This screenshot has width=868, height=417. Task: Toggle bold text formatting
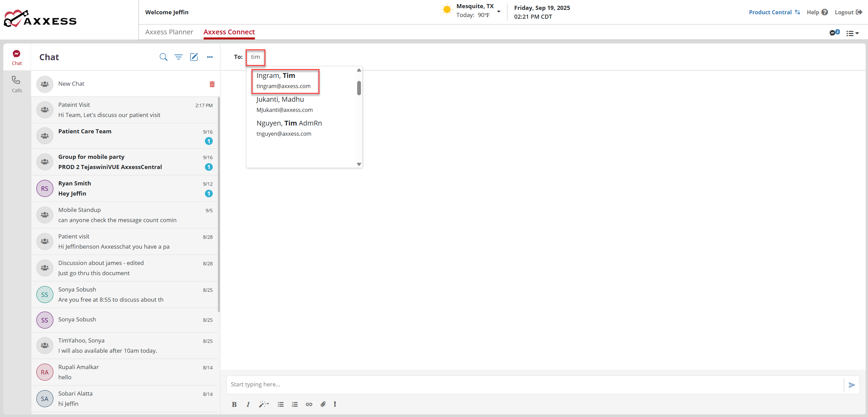[234, 404]
